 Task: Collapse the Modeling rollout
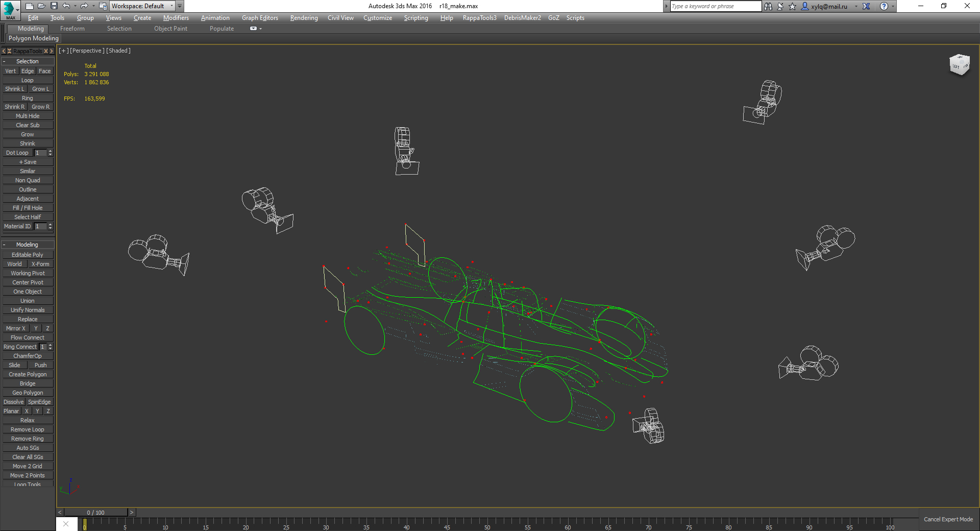click(x=28, y=245)
